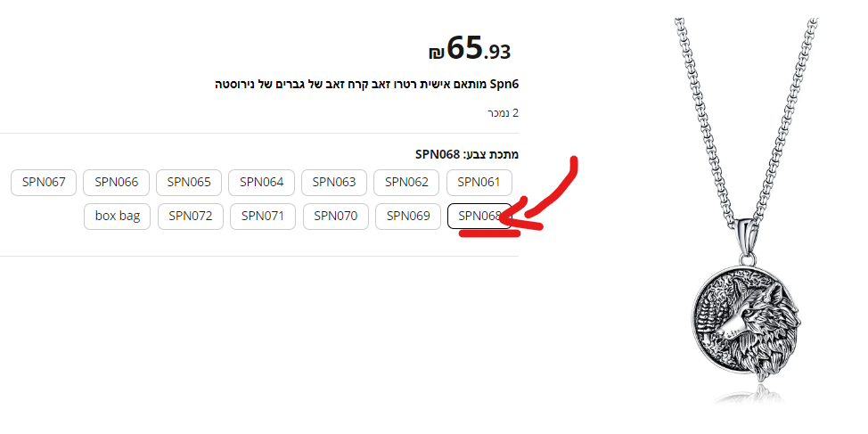Click the sold count text
Image resolution: width=868 pixels, height=434 pixels.
click(503, 113)
